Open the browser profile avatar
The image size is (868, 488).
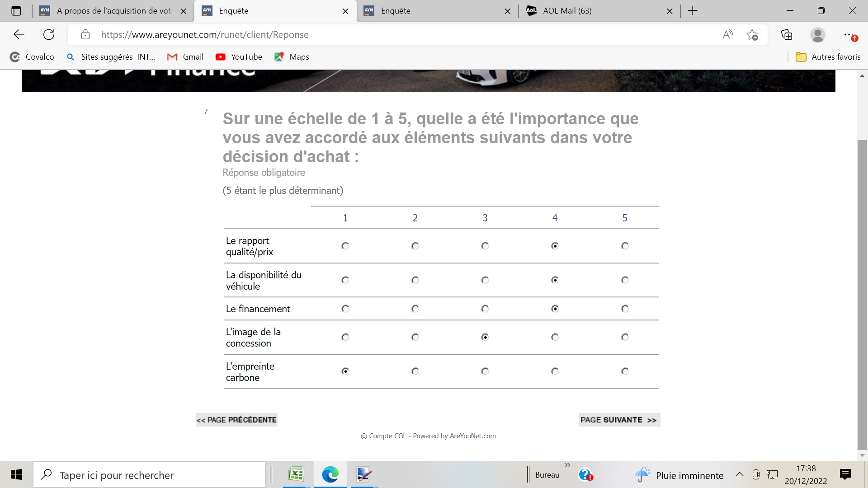point(817,35)
